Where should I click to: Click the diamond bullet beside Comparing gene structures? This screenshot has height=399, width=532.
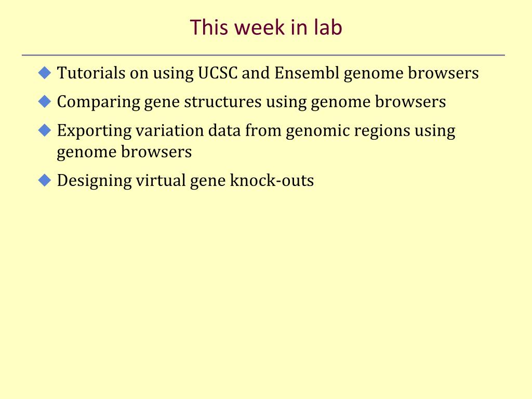(x=45, y=101)
